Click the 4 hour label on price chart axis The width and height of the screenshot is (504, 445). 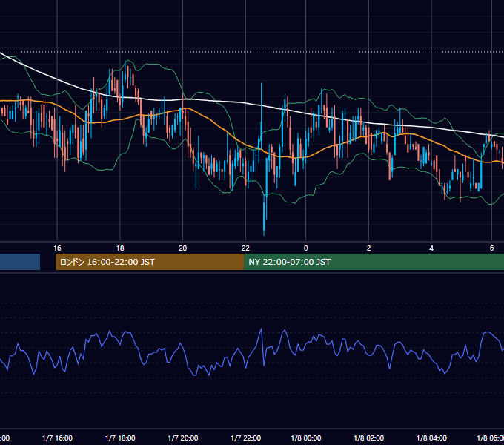(x=431, y=248)
